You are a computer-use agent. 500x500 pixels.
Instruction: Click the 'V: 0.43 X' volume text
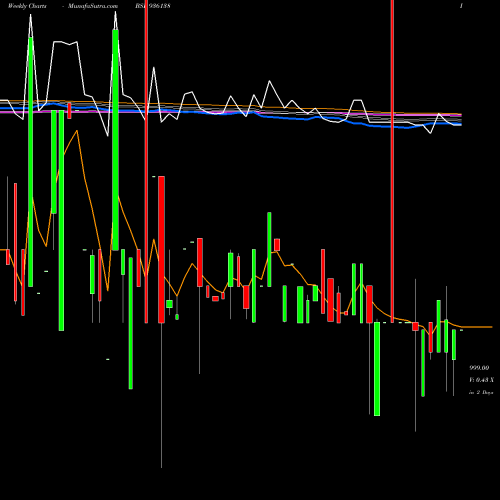[x=481, y=380]
